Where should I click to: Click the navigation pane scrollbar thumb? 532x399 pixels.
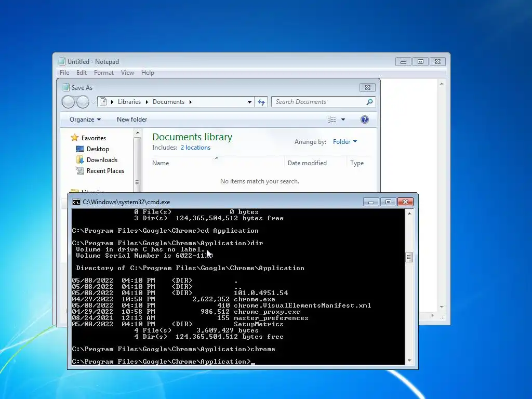pos(137,165)
